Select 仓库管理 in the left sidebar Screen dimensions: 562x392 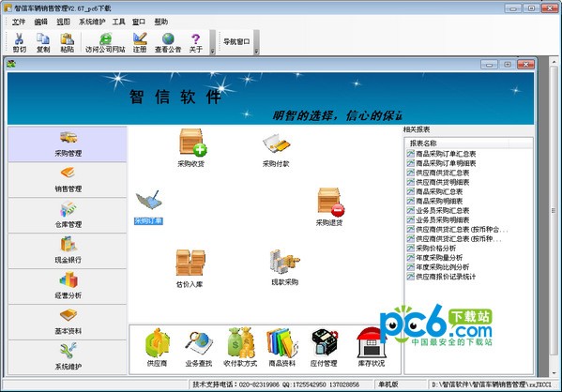click(x=68, y=215)
